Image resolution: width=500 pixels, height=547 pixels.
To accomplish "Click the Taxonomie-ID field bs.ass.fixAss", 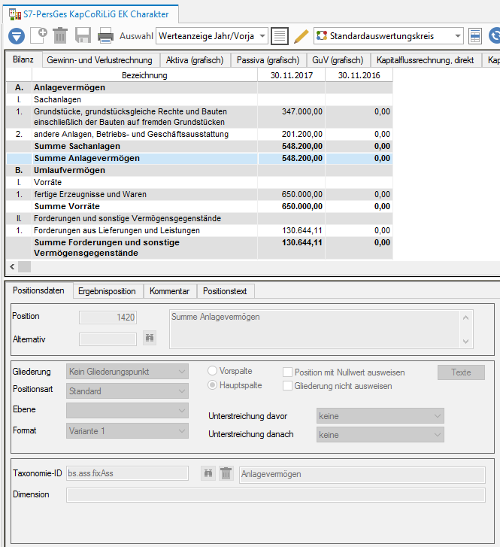I will [x=127, y=473].
